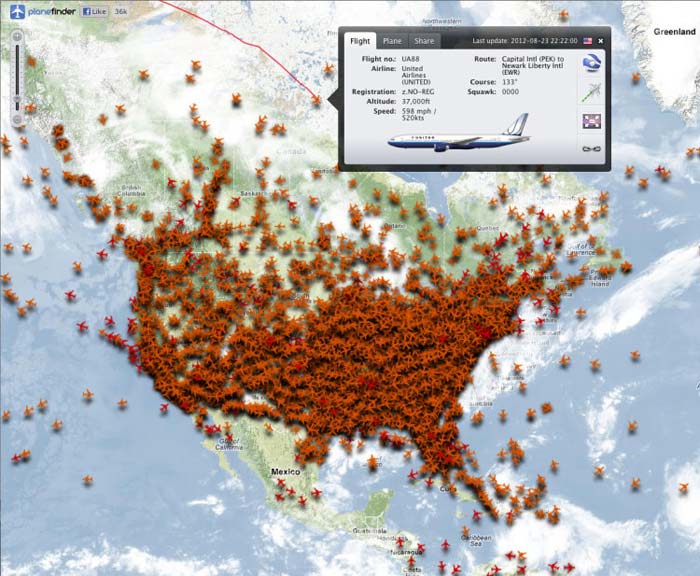Open flight in Google Earth icon
The image size is (700, 576).
click(592, 63)
